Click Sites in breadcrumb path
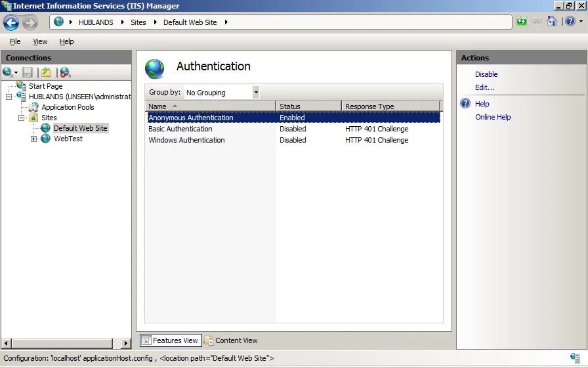588x368 pixels. click(138, 22)
